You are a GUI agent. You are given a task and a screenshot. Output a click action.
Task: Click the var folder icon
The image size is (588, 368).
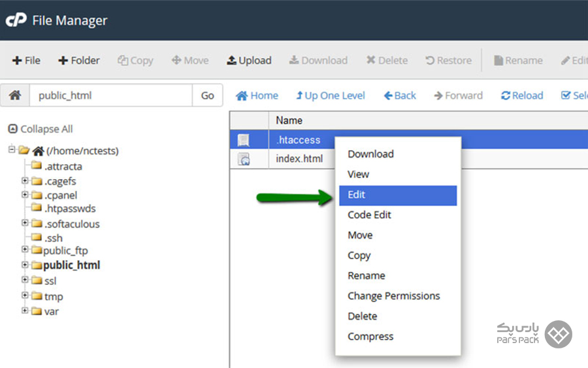pos(37,311)
